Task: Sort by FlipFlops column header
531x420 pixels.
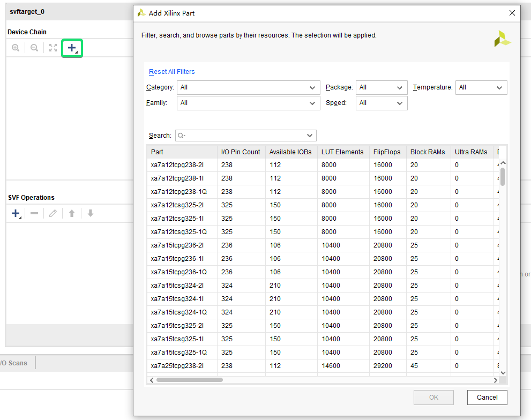Action: point(387,152)
